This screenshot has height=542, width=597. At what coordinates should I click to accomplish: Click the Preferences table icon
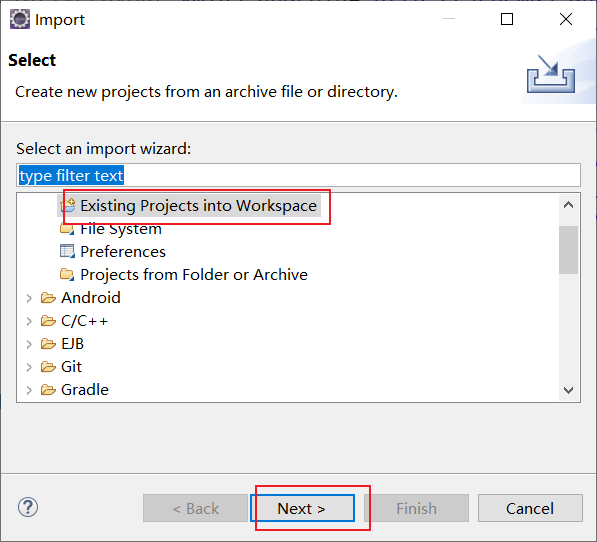[x=67, y=252]
